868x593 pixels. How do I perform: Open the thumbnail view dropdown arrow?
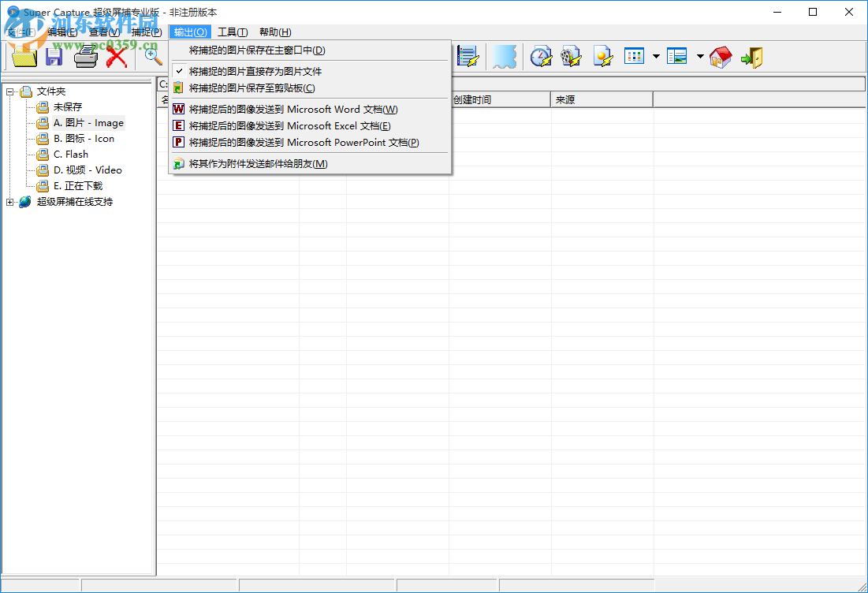pyautogui.click(x=655, y=56)
